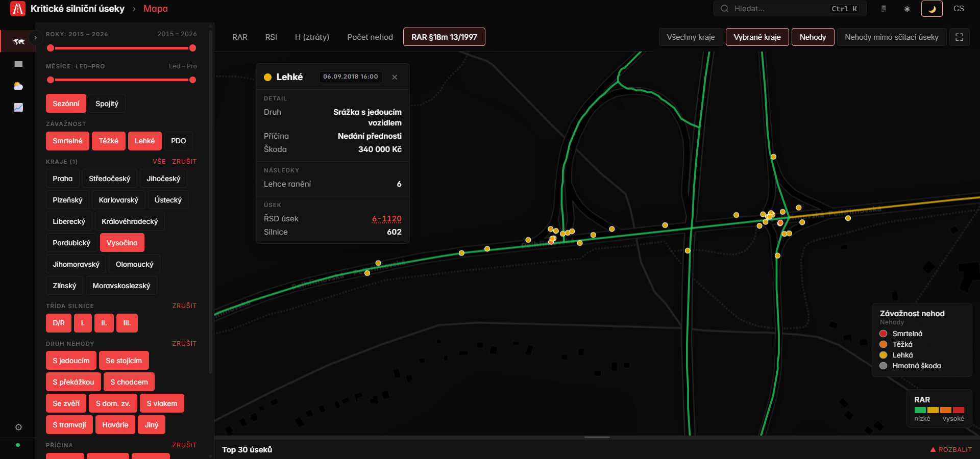Toggle S chodcem accident type

tap(129, 382)
